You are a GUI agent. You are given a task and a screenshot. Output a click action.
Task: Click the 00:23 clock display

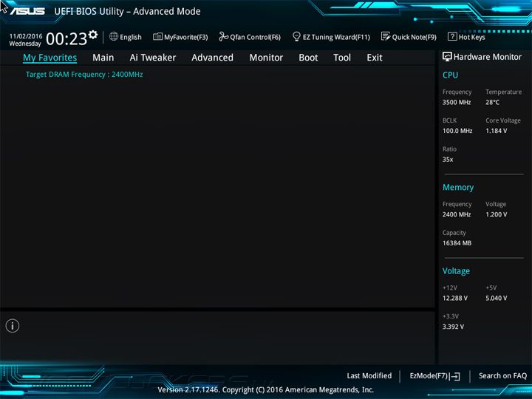click(66, 39)
